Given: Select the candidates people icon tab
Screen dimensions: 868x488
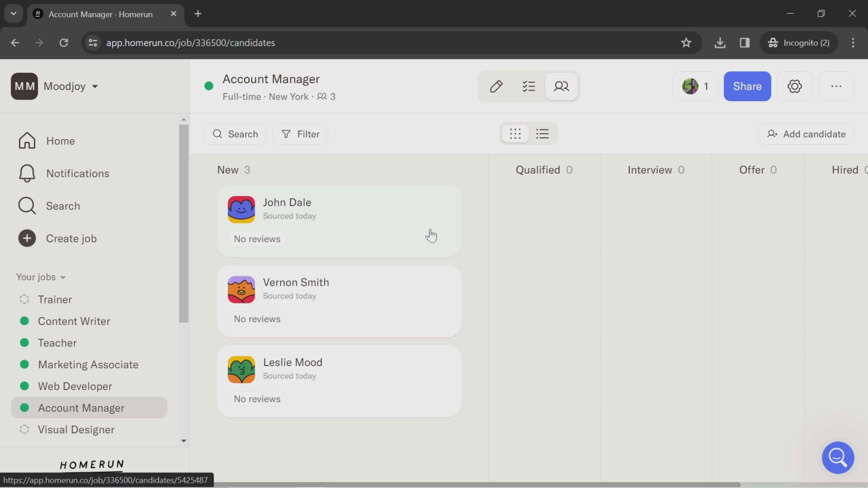Looking at the screenshot, I should click(561, 86).
